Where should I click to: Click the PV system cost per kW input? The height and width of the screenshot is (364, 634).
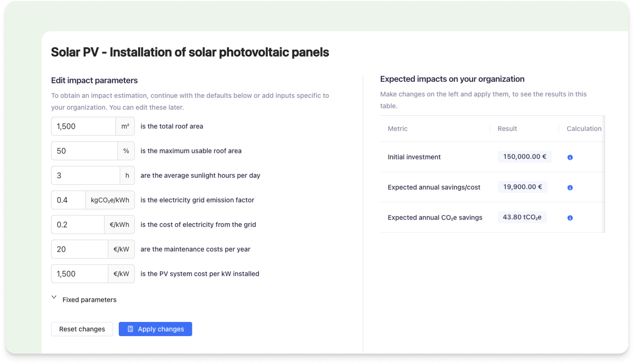click(79, 274)
